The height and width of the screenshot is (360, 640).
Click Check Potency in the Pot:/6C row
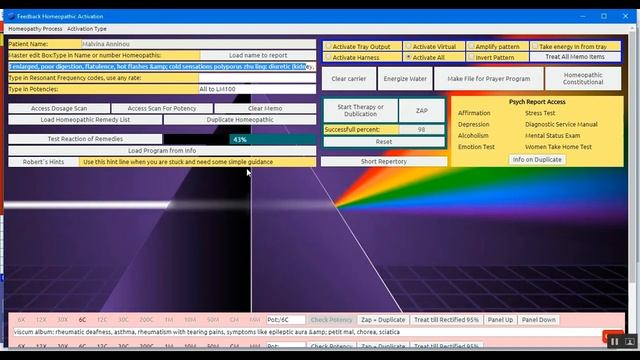pyautogui.click(x=331, y=320)
